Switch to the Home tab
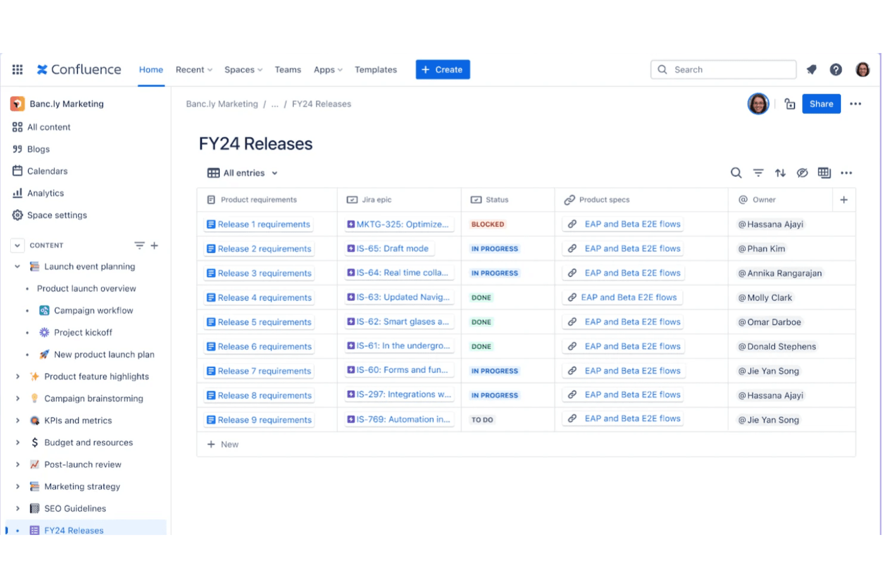 coord(151,70)
